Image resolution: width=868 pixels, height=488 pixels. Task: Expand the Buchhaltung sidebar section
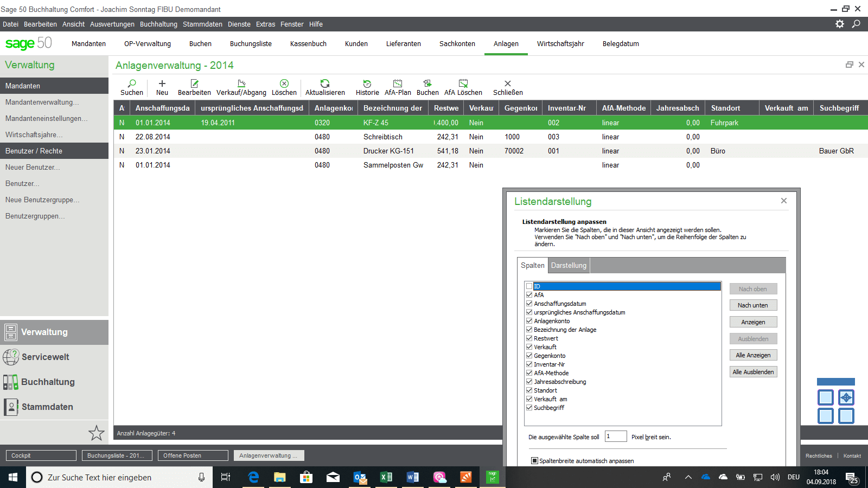[48, 382]
